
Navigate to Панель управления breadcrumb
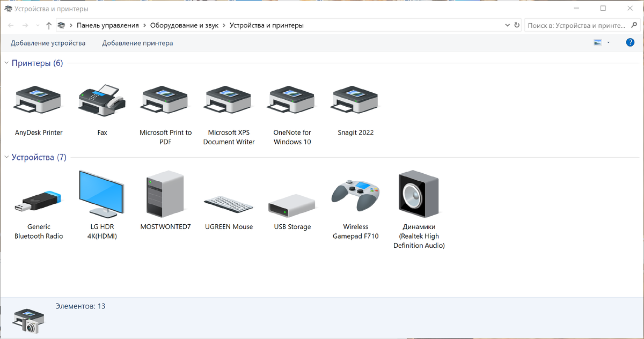click(108, 25)
